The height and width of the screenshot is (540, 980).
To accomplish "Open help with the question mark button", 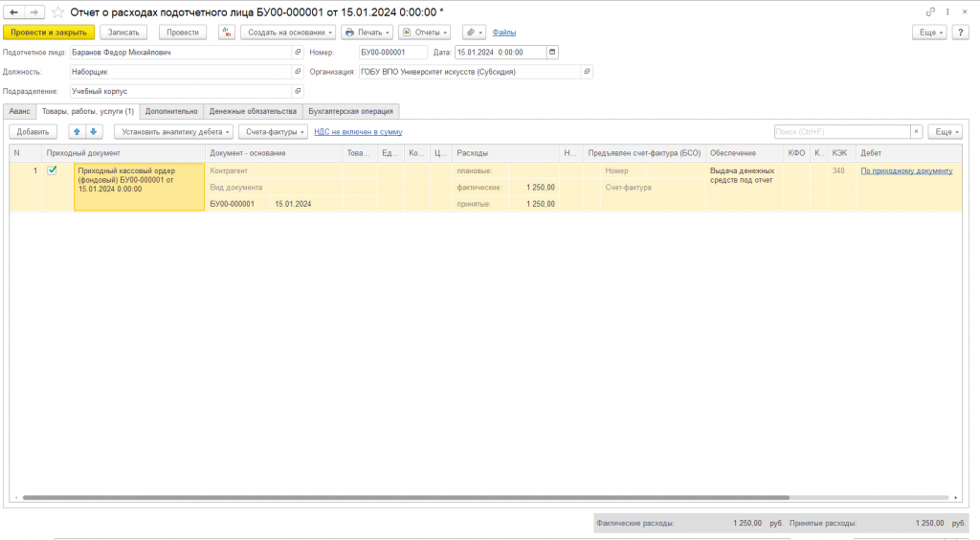I will pyautogui.click(x=961, y=32).
